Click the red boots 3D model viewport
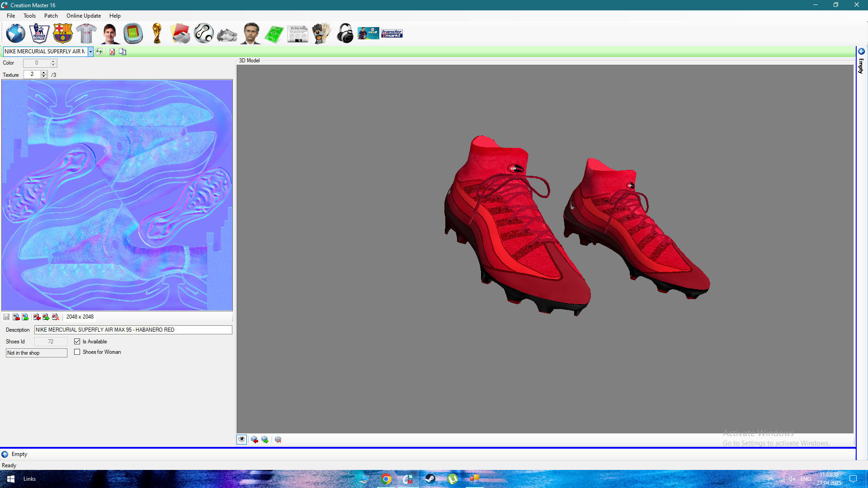The image size is (868, 488). (545, 249)
